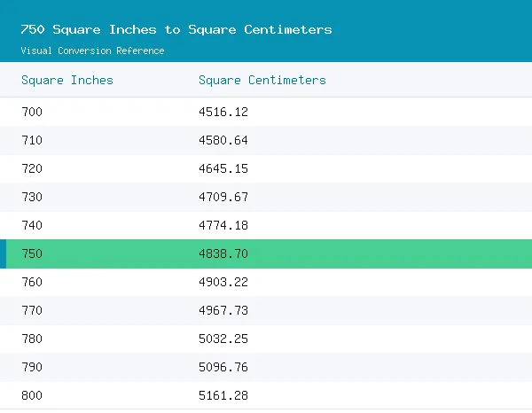Click the title '750 Square Inches to Square Centimeters'

tap(176, 30)
